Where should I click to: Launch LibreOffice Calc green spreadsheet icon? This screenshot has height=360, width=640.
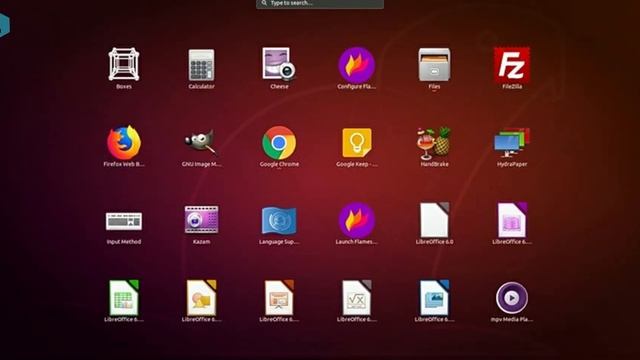click(x=124, y=298)
